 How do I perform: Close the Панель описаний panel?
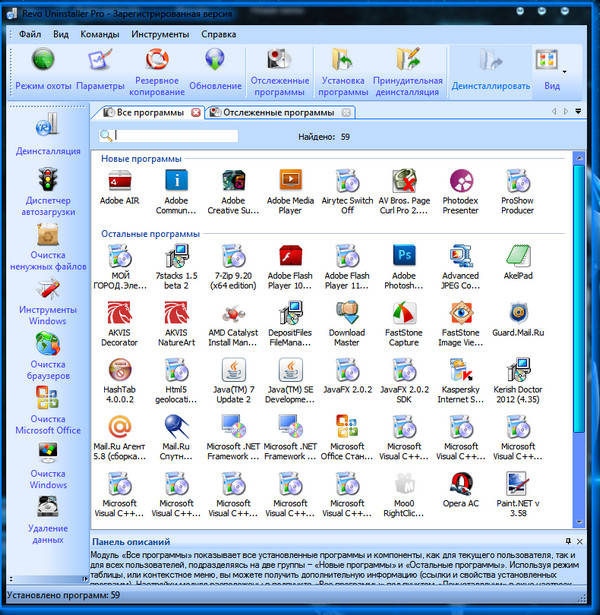tap(580, 541)
